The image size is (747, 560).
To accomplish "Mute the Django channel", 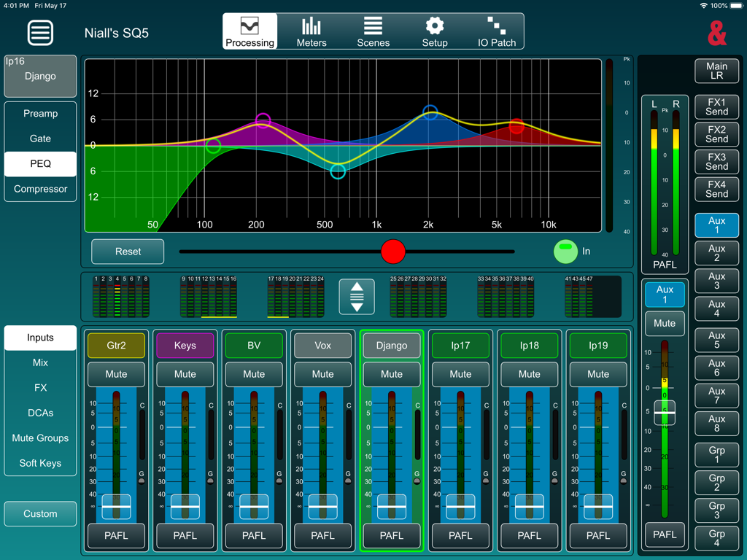I will (x=392, y=374).
